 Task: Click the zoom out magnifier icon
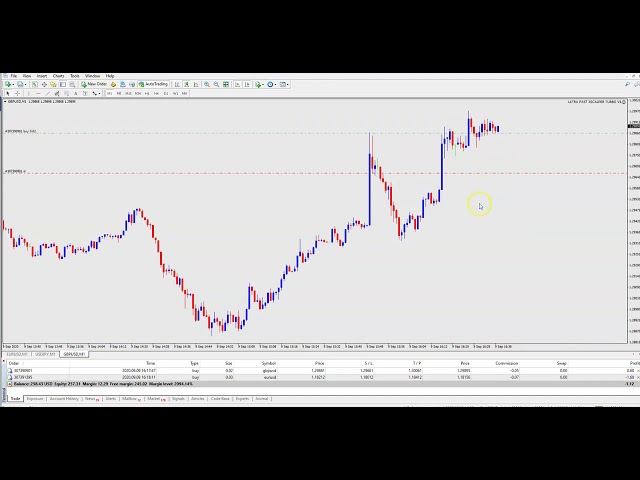(x=215, y=84)
